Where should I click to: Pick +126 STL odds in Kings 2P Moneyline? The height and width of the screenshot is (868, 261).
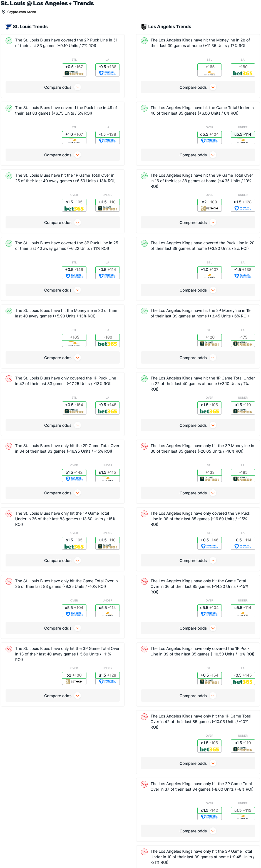[210, 337]
